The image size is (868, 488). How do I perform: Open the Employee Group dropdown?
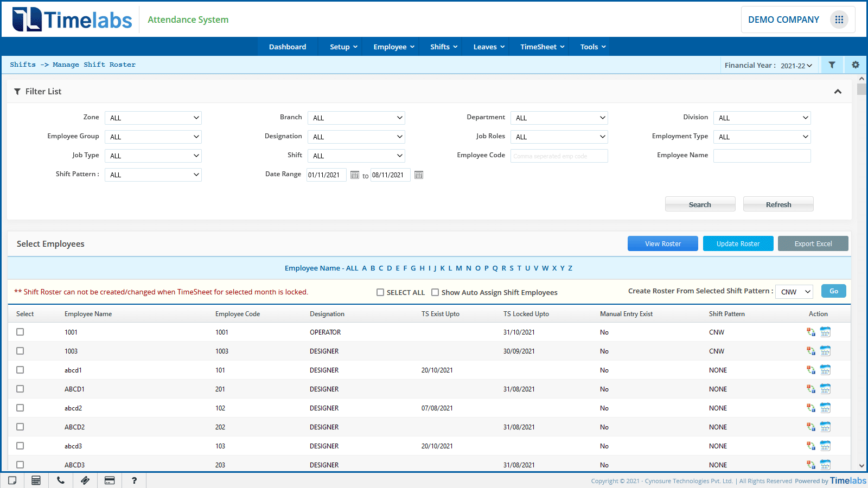153,137
